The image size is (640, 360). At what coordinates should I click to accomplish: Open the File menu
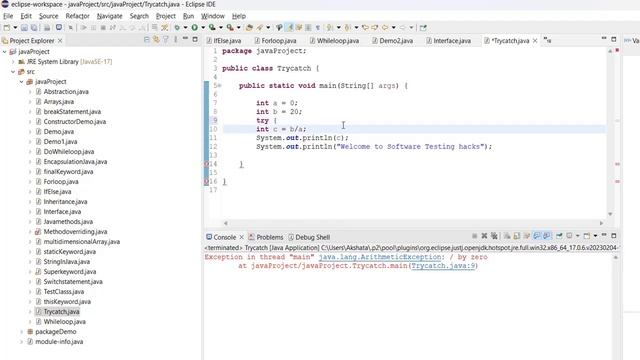click(8, 16)
